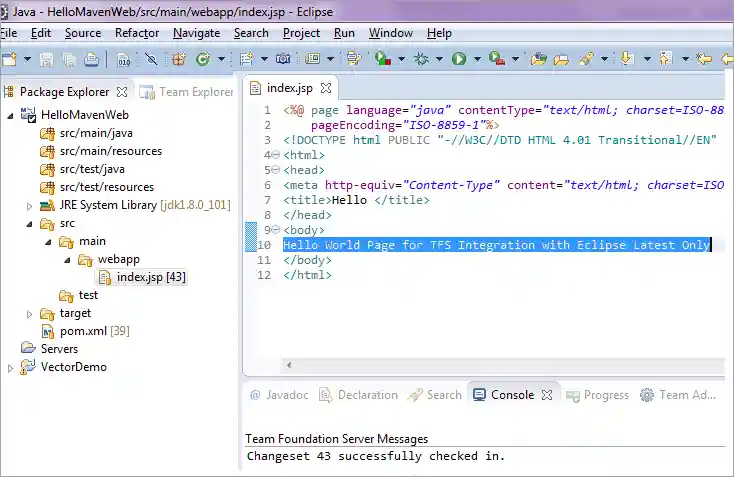The image size is (734, 477).
Task: Switch to the Progress tab
Action: pos(597,395)
